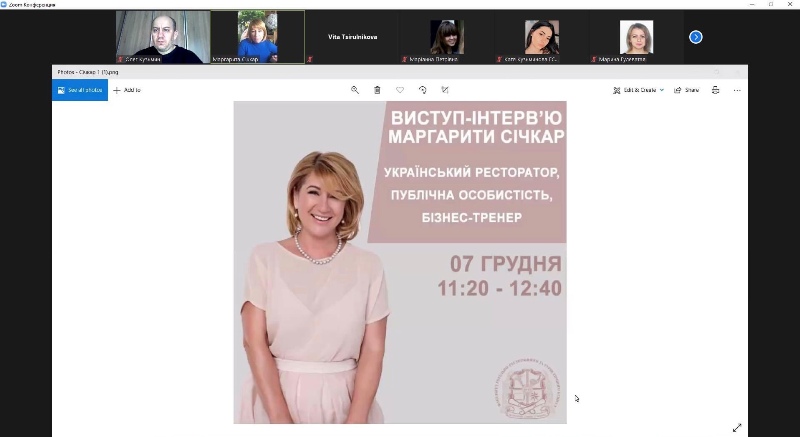The height and width of the screenshot is (437, 800).
Task: Click See all photos button
Action: pos(80,90)
